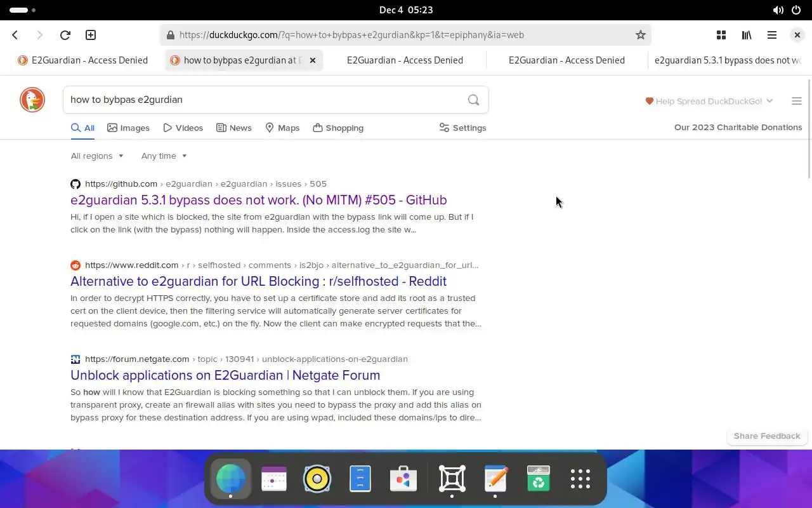The height and width of the screenshot is (508, 812).
Task: Click the padlock site security icon
Action: coord(170,35)
